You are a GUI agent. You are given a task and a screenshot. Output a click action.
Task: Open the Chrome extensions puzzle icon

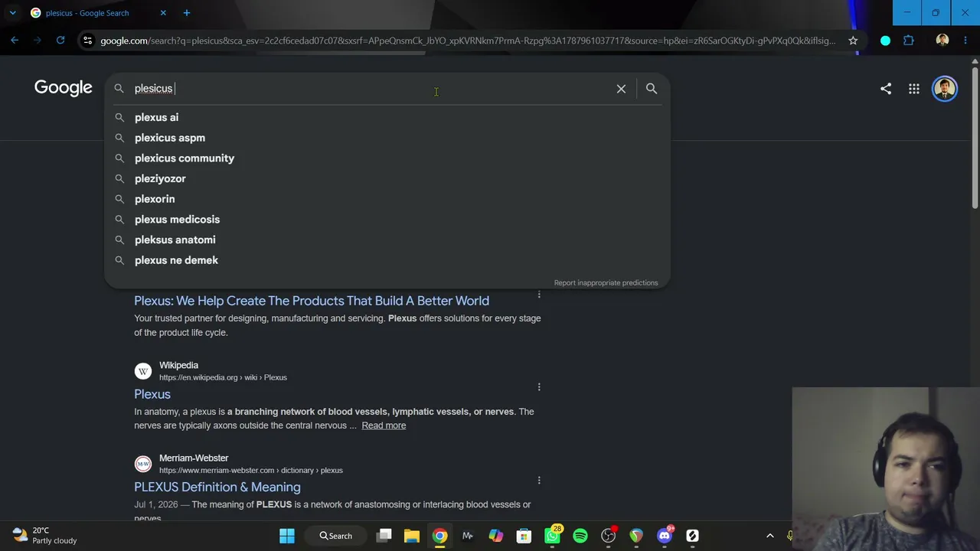[909, 41]
